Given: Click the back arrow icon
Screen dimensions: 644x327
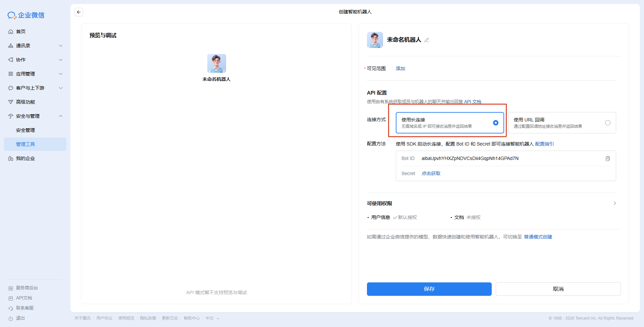Looking at the screenshot, I should [79, 12].
